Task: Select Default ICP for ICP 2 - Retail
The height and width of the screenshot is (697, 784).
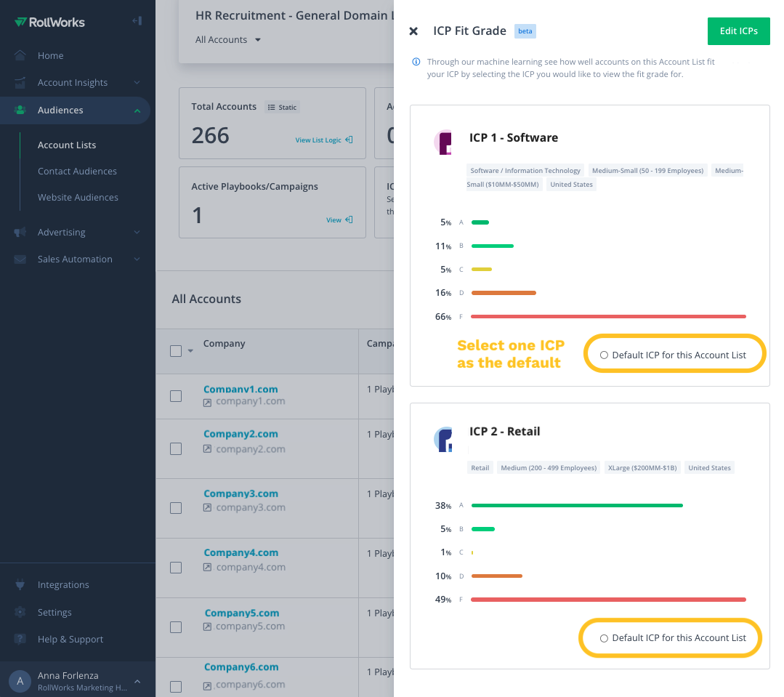Action: pyautogui.click(x=604, y=638)
